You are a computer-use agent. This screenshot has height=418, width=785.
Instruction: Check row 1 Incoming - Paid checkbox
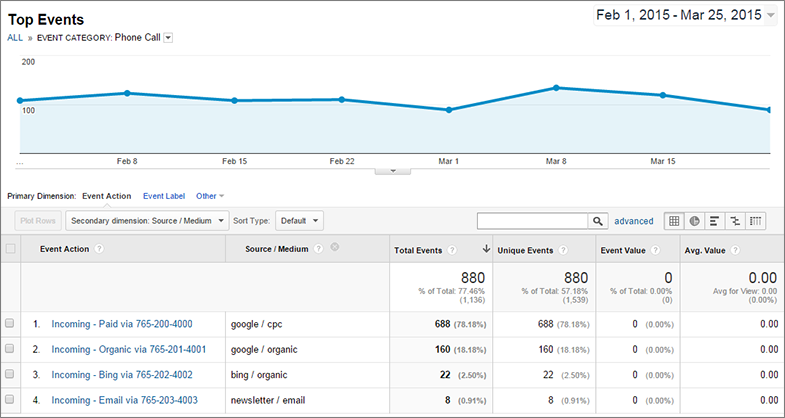10,323
